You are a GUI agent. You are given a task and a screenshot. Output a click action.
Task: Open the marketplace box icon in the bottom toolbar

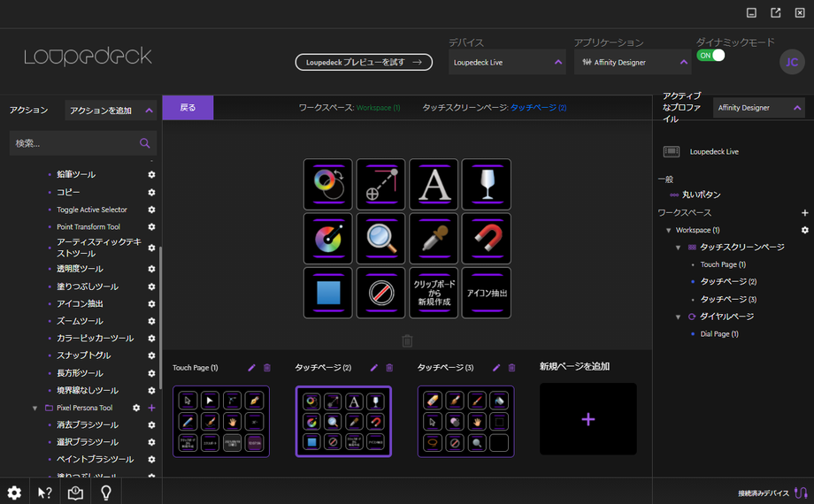(75, 493)
